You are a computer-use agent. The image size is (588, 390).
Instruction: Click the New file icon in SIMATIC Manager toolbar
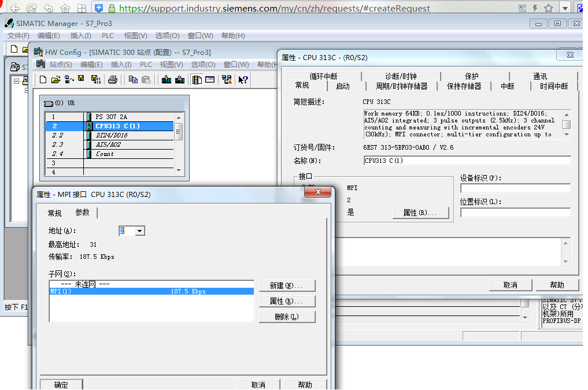point(14,49)
